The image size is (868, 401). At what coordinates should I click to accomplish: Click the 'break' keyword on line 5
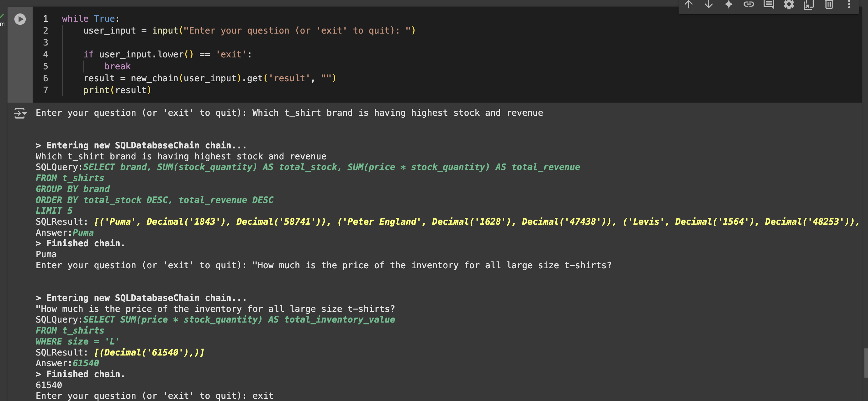point(117,67)
